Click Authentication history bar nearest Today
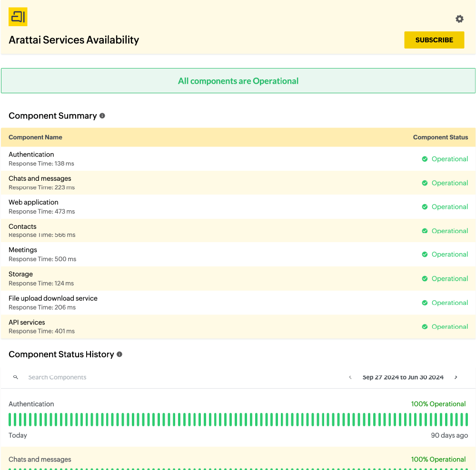 point(10,419)
